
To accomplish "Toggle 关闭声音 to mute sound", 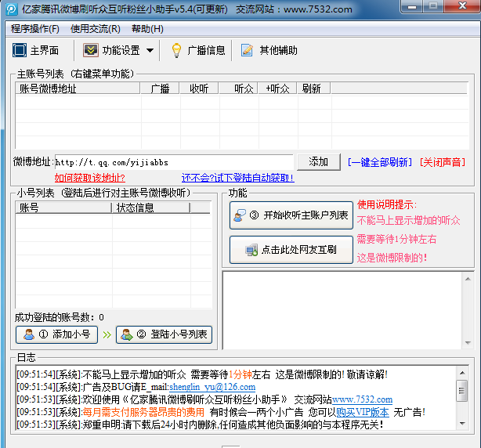I will coord(442,162).
